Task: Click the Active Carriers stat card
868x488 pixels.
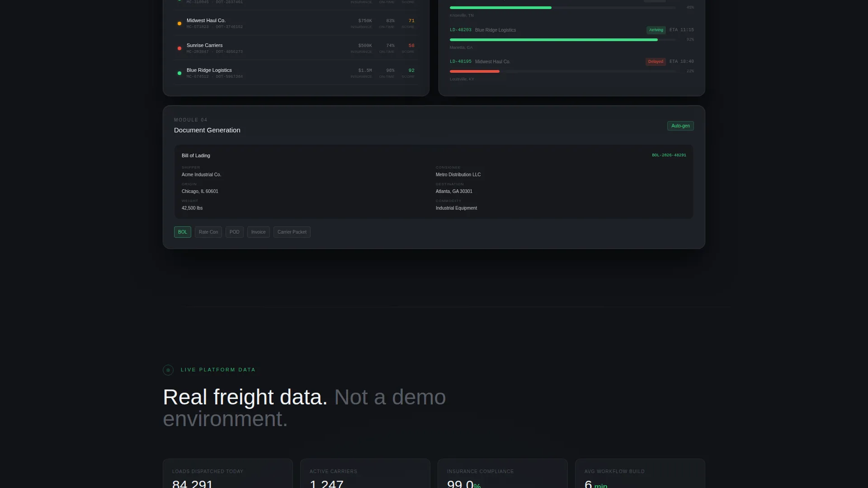Action: [365, 474]
